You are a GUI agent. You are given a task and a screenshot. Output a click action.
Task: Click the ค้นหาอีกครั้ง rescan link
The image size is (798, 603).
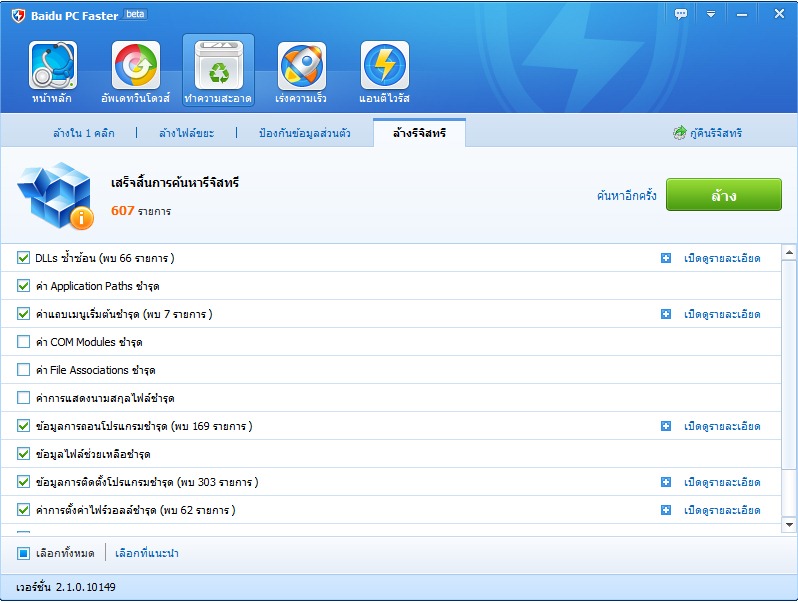point(626,196)
